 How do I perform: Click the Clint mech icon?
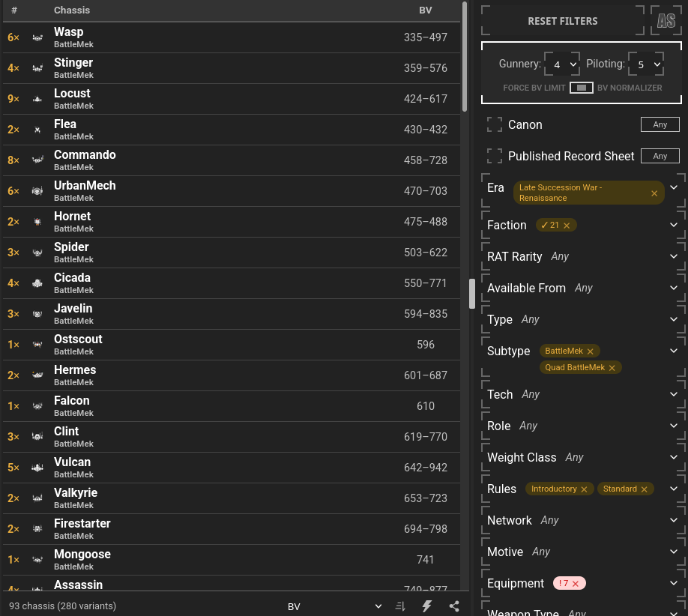(x=37, y=437)
